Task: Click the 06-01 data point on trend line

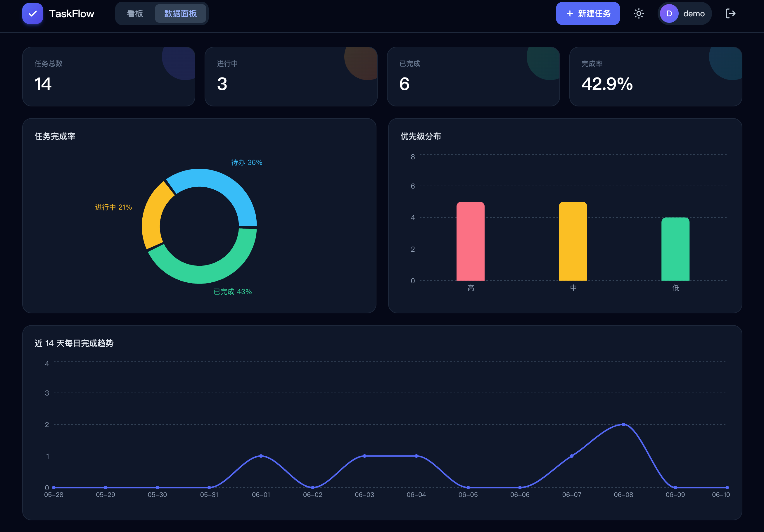Action: click(x=261, y=456)
